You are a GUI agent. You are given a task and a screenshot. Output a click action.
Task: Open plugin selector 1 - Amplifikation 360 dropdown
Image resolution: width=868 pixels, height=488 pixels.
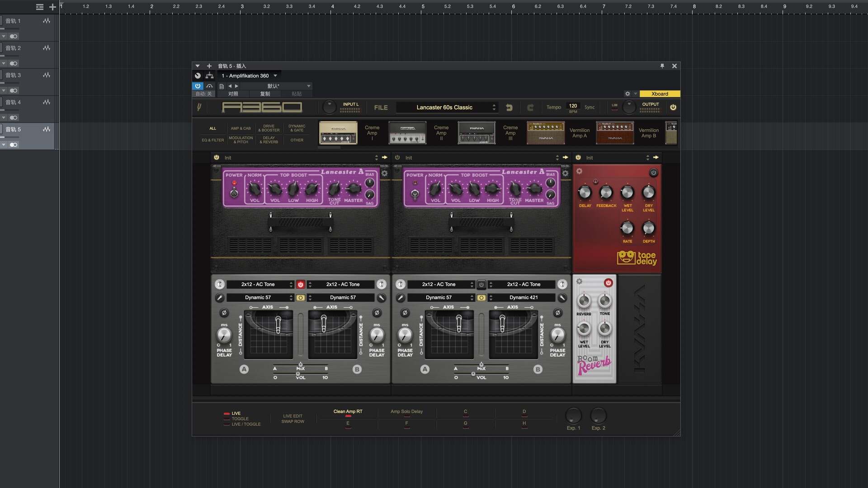249,75
